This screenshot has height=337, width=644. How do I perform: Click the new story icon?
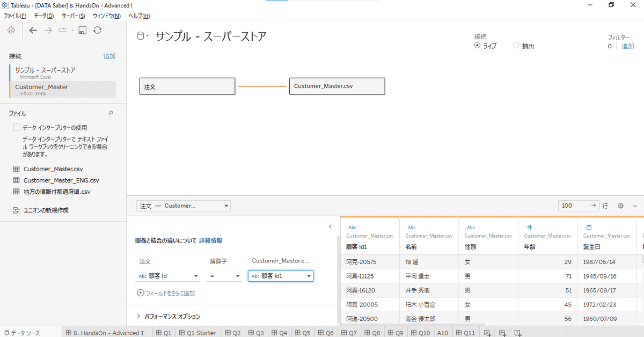point(517,333)
